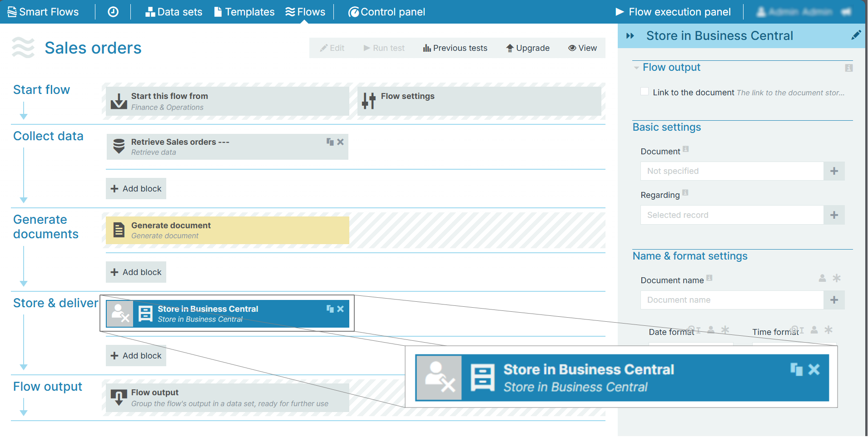The image size is (868, 437).
Task: Click the Retrieve data database icon
Action: (x=119, y=146)
